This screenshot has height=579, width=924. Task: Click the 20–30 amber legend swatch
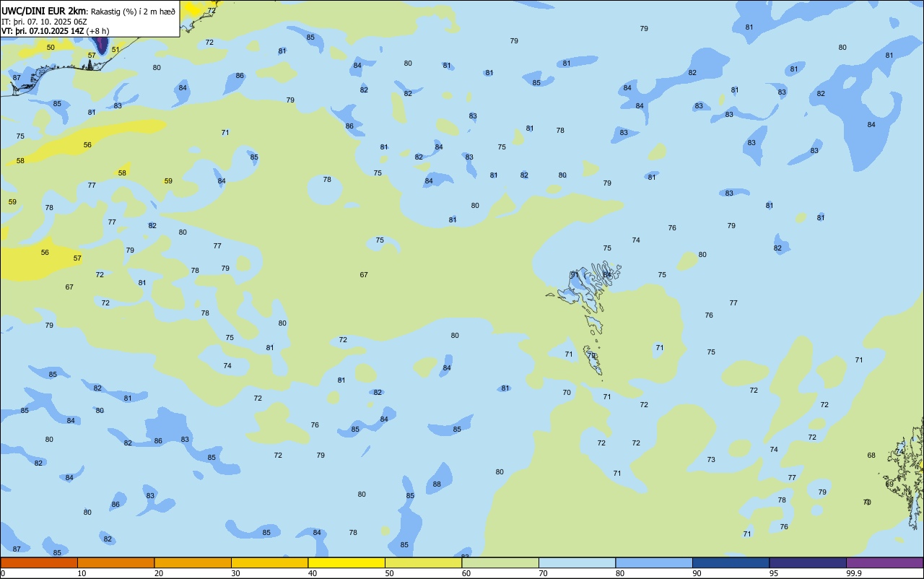pos(193,562)
